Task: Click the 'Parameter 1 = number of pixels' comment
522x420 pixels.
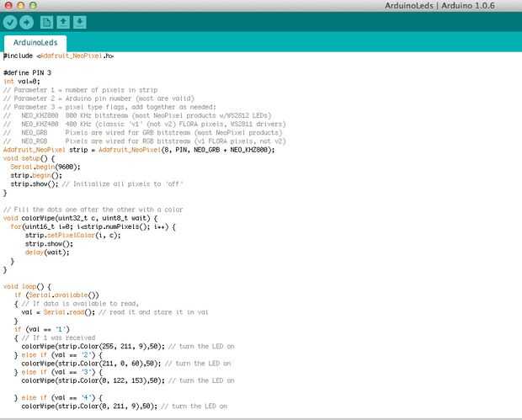Action: click(x=81, y=90)
